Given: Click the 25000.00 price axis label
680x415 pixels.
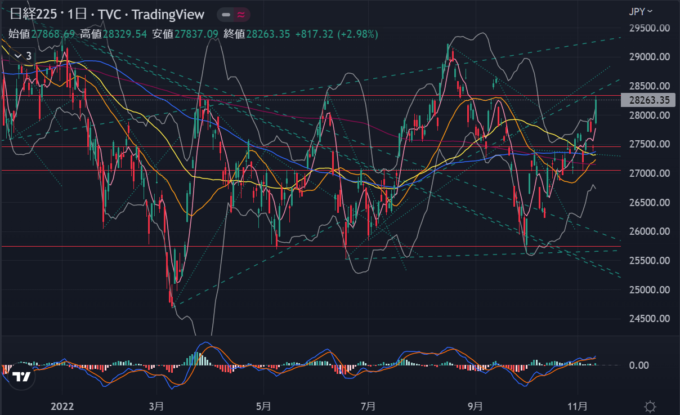Looking at the screenshot, I should pyautogui.click(x=649, y=290).
